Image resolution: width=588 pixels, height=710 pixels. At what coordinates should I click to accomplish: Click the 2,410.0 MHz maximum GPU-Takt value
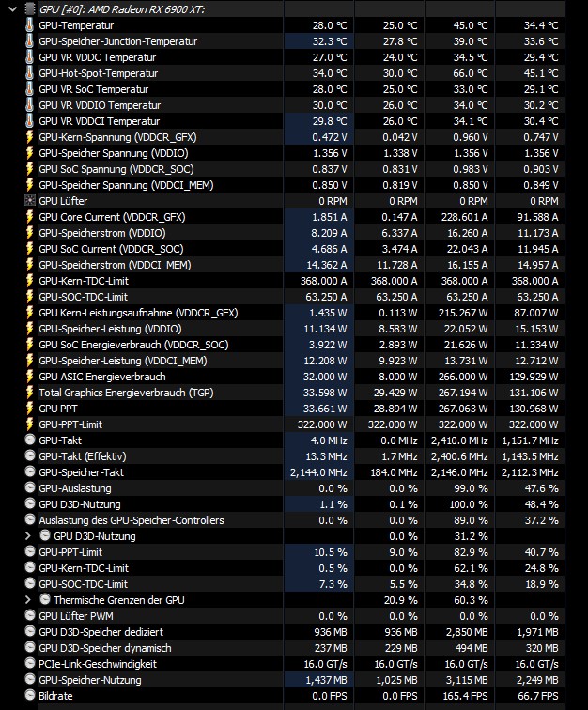(459, 440)
